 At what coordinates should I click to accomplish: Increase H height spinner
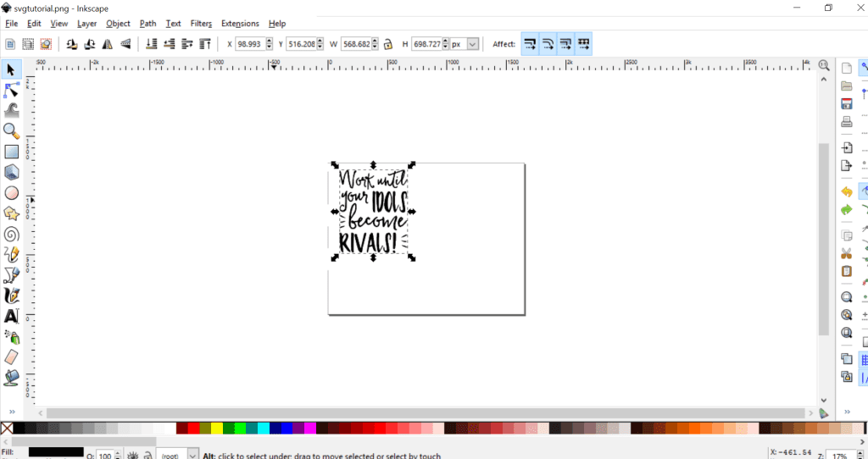point(446,41)
